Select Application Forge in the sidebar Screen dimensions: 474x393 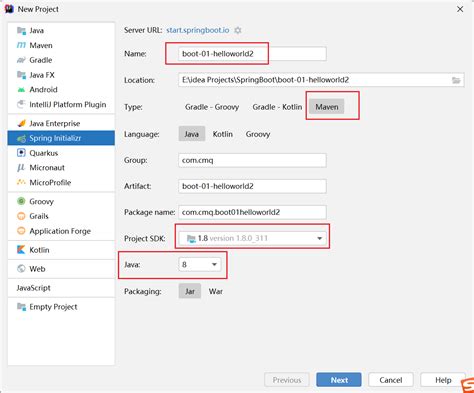point(61,231)
